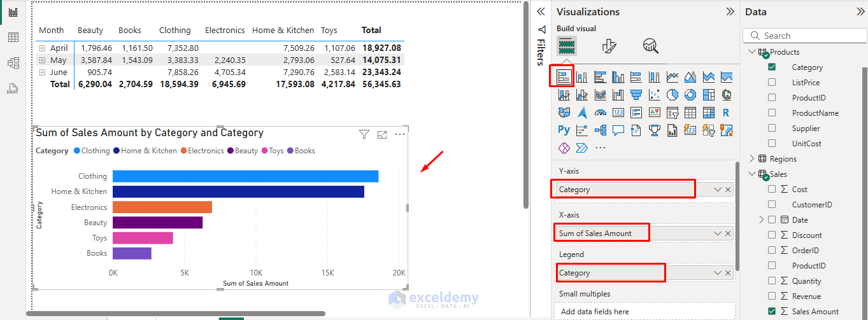Select the Stacked column chart visual
Screen dimensions: 868x320
tap(582, 77)
